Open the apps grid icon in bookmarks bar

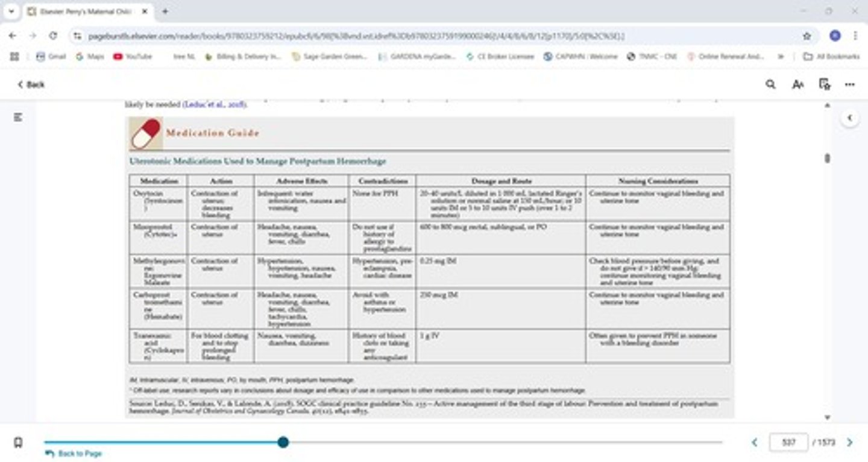pyautogui.click(x=14, y=56)
